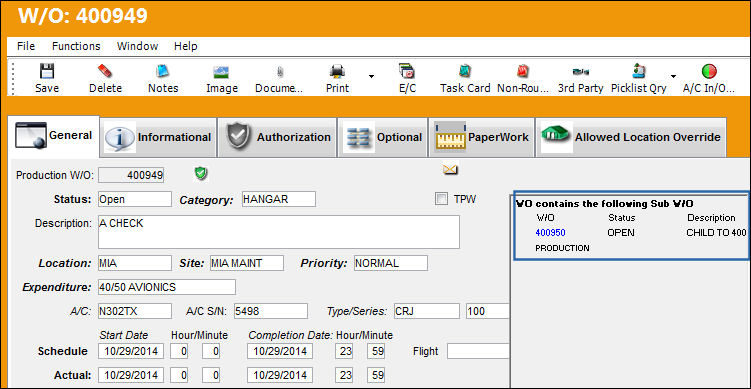The height and width of the screenshot is (389, 751).
Task: Click the green shield icon beside Production W/O
Action: [201, 173]
